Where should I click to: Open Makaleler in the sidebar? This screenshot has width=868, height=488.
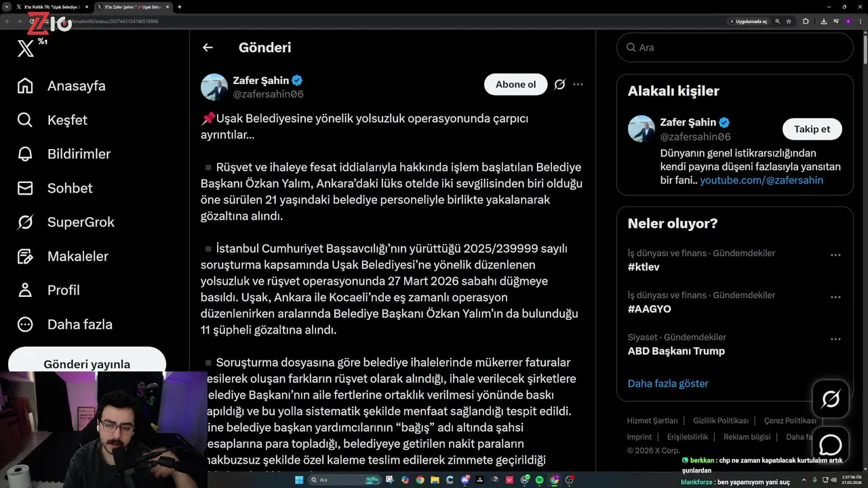pyautogui.click(x=62, y=256)
